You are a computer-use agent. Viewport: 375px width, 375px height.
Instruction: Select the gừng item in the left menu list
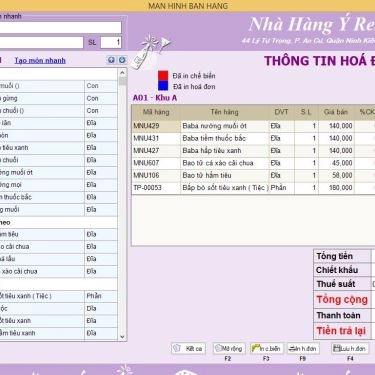tap(58, 98)
